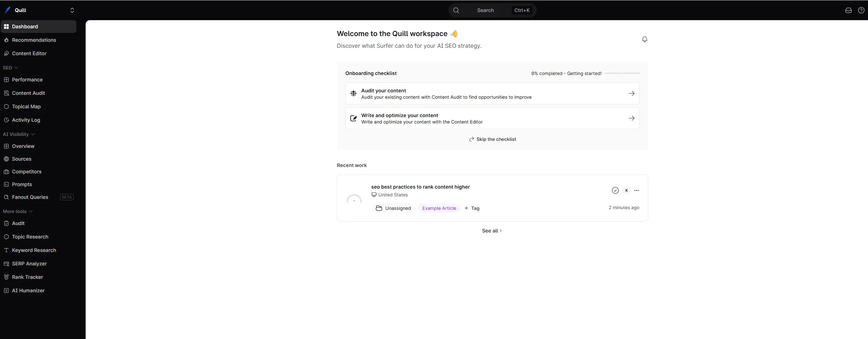This screenshot has width=868, height=339.
Task: Collapse the SEO section
Action: [11, 67]
